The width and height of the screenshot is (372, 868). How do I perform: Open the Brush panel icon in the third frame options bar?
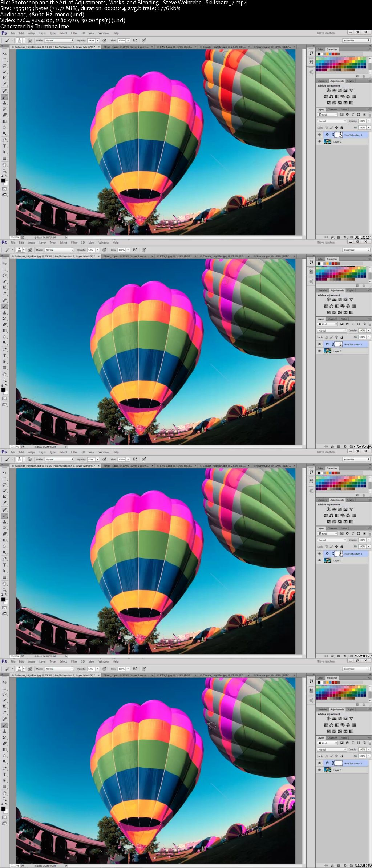[x=30, y=459]
